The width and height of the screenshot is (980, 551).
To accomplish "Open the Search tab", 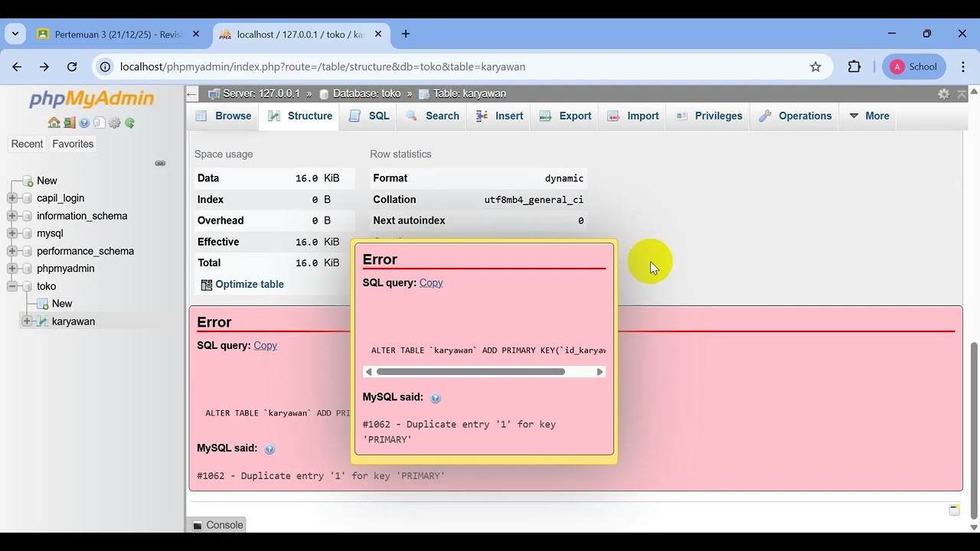I will 433,116.
